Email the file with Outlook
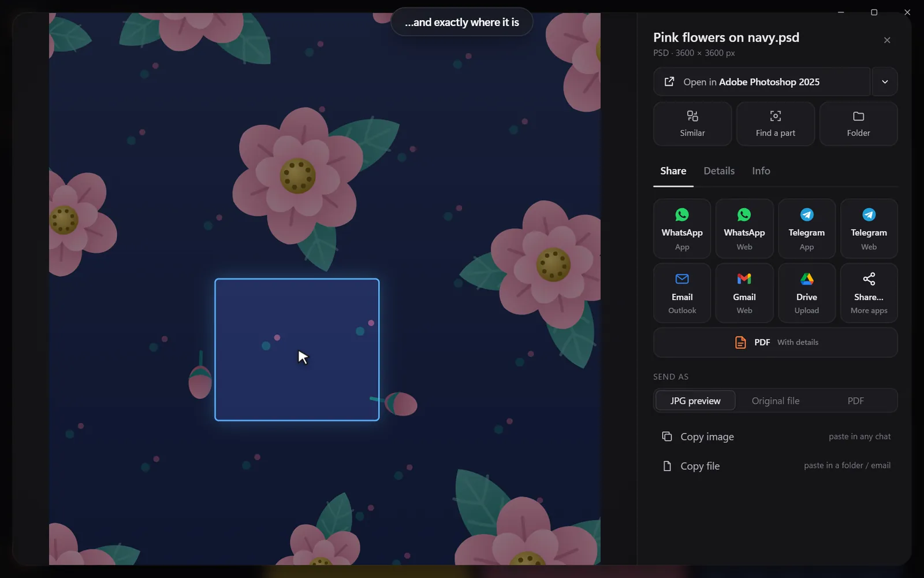 click(x=682, y=293)
